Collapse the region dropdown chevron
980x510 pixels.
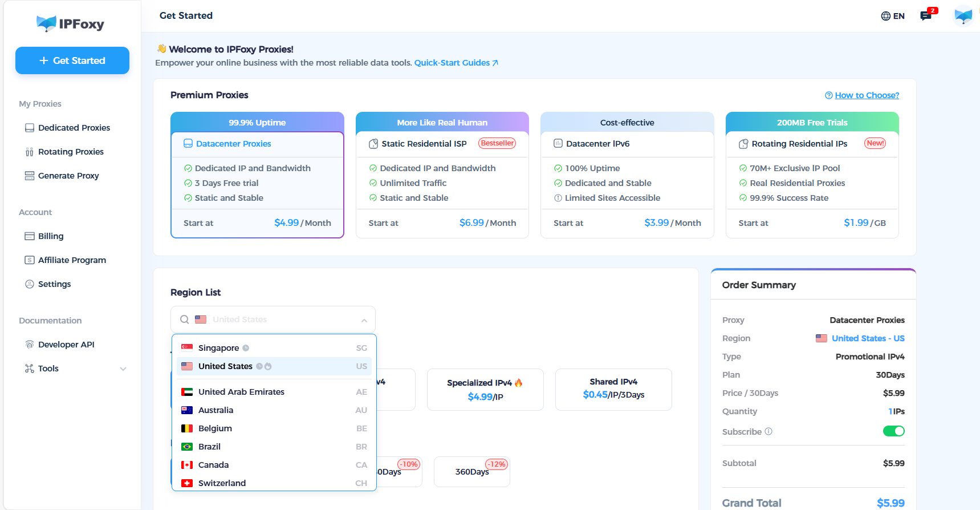(364, 320)
